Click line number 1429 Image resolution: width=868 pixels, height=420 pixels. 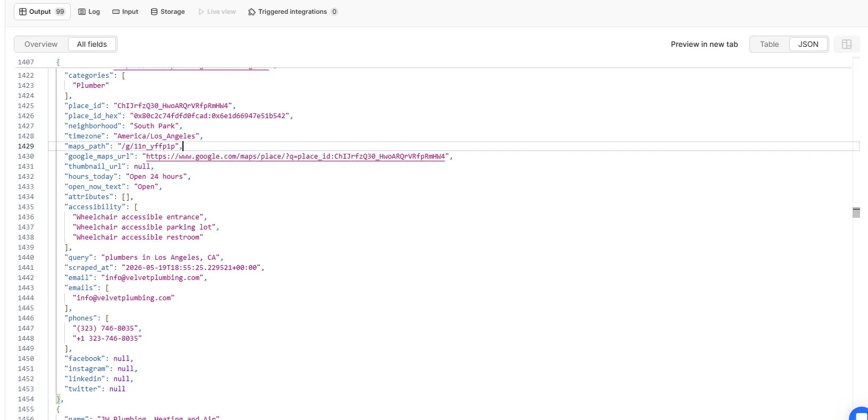tap(26, 146)
